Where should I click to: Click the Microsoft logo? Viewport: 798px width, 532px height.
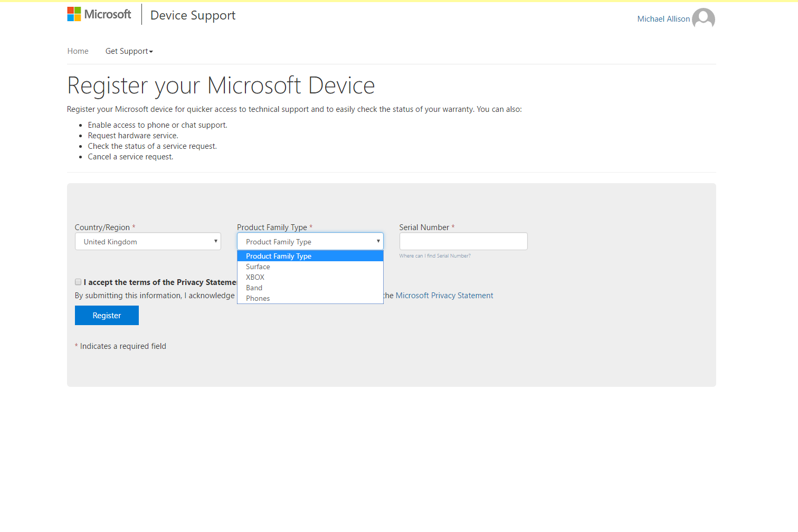[99, 14]
